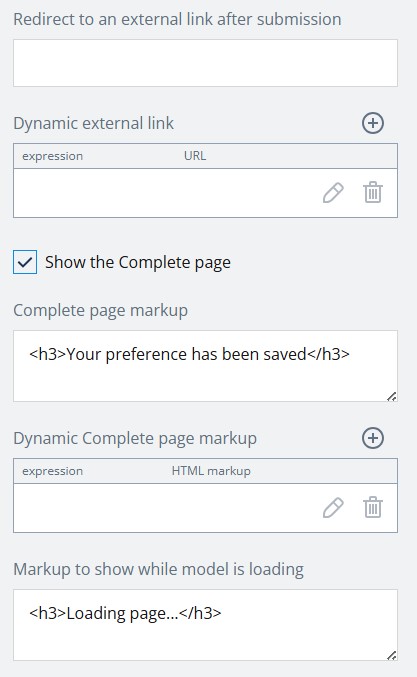Select expression header in Dynamic external link table
This screenshot has height=677, width=417.
click(x=53, y=156)
